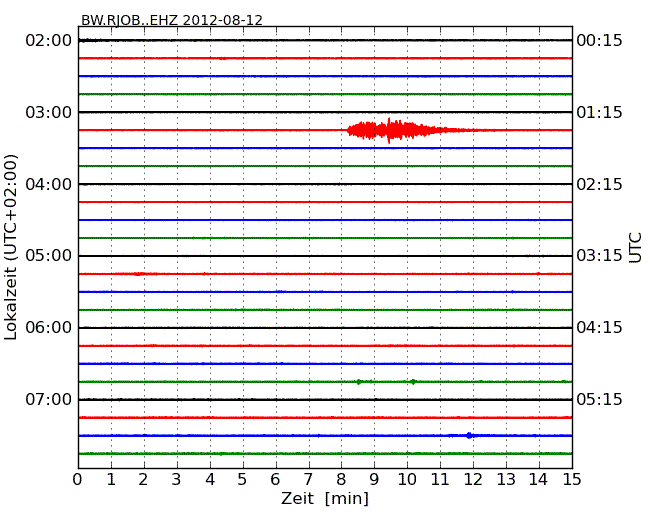Click the green spike near minute 10

(x=413, y=382)
